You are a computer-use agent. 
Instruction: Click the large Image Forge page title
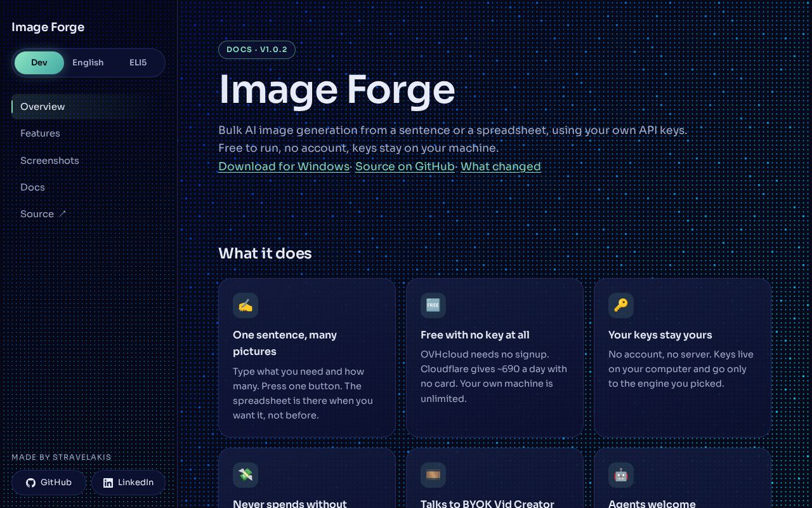pyautogui.click(x=337, y=90)
